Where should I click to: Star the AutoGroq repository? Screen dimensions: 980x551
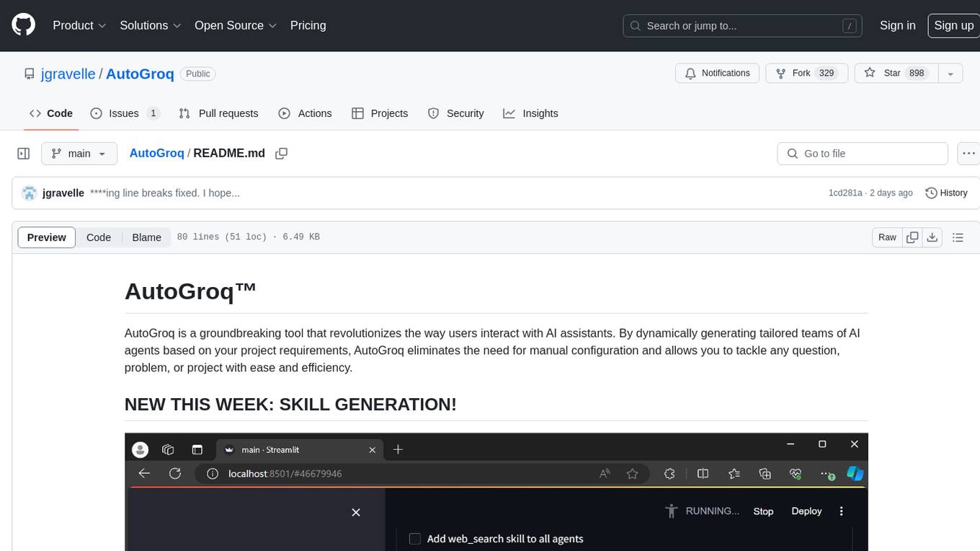[895, 74]
